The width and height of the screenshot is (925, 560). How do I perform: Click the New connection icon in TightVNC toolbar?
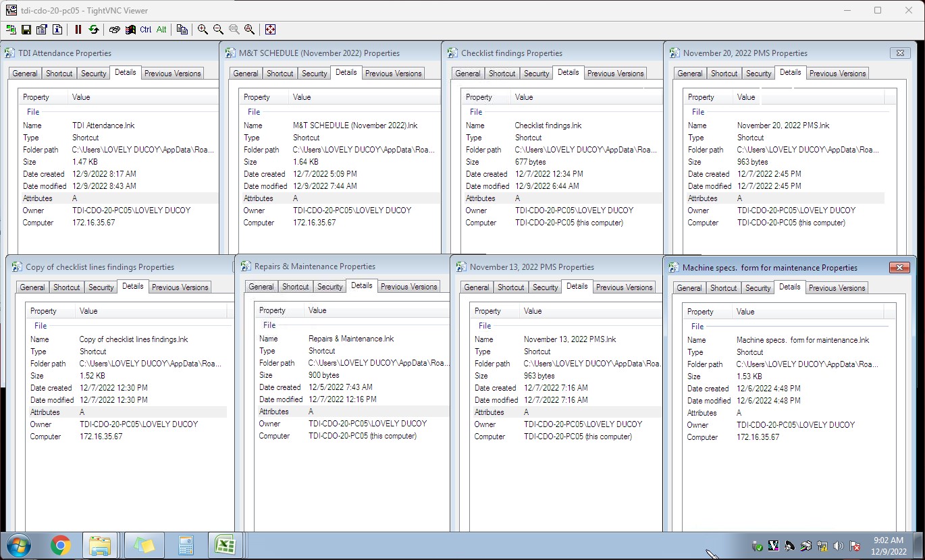pyautogui.click(x=11, y=30)
